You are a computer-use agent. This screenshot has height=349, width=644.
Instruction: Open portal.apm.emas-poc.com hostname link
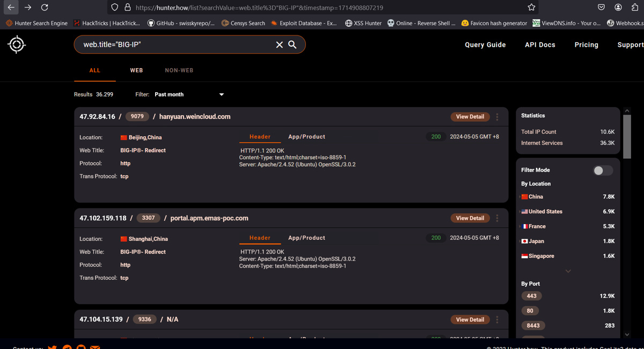pyautogui.click(x=209, y=218)
